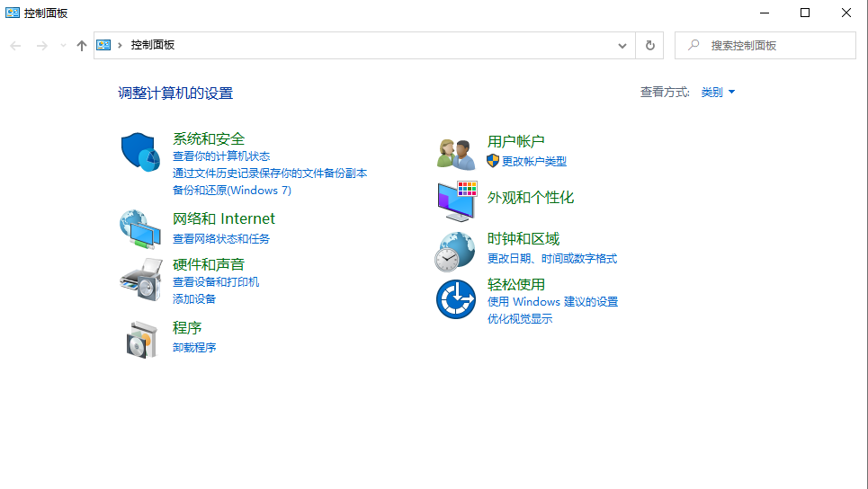The width and height of the screenshot is (868, 489).
Task: Open the 系统和安全 shield icon
Action: pyautogui.click(x=140, y=152)
